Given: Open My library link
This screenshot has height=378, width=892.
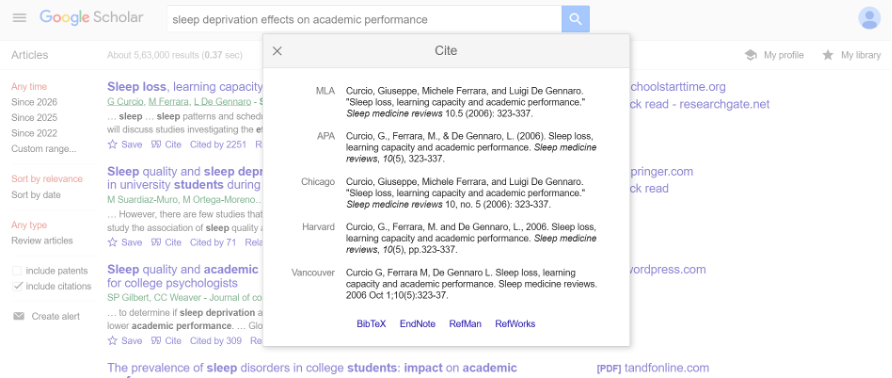Looking at the screenshot, I should [861, 55].
